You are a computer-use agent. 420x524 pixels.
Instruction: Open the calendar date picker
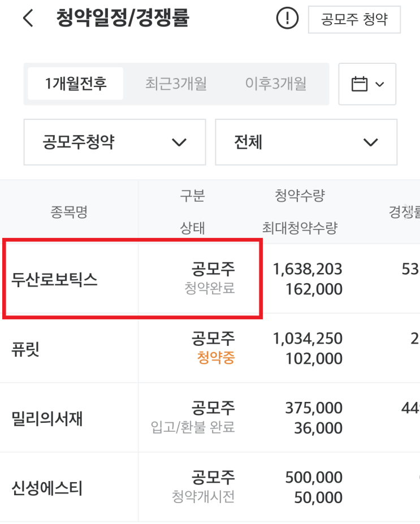point(367,84)
